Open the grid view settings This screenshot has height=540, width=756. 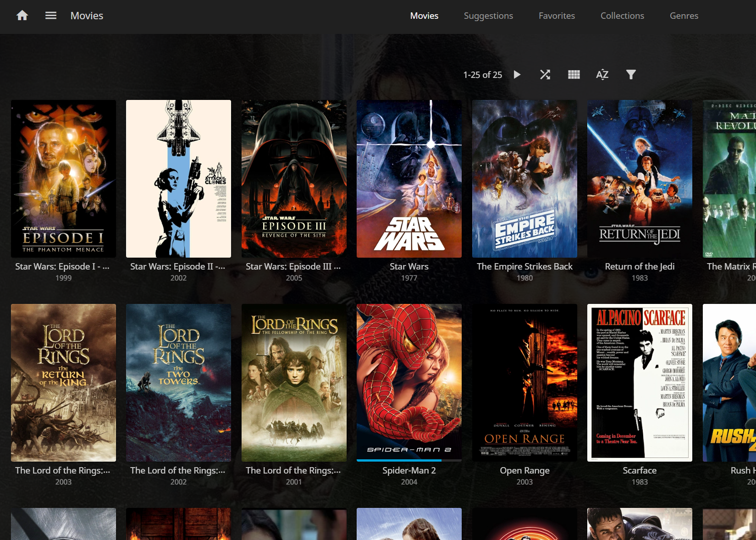click(x=574, y=75)
